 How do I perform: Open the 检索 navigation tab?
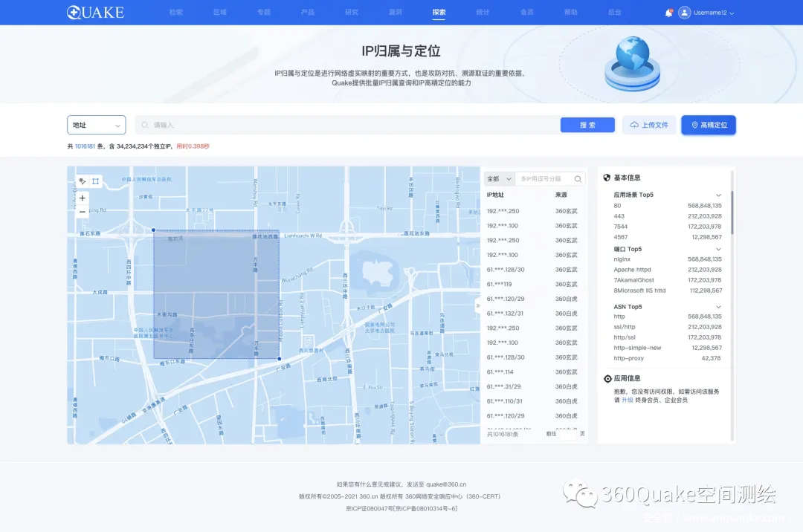coord(176,13)
